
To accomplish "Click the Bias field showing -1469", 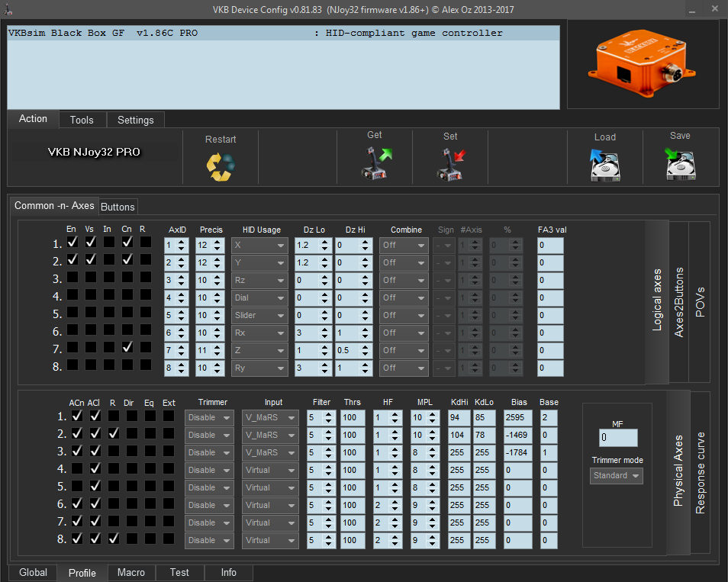I will coord(517,436).
